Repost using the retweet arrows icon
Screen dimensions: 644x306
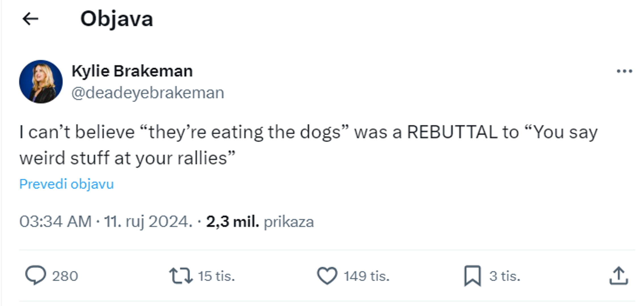(x=181, y=276)
